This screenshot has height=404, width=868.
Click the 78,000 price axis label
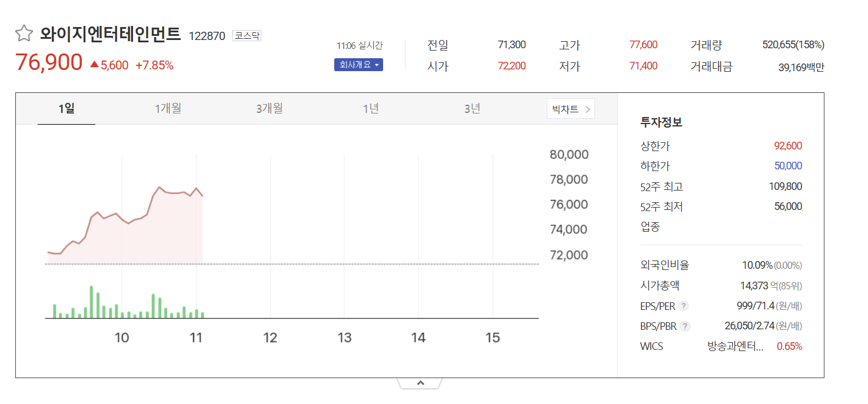[568, 180]
